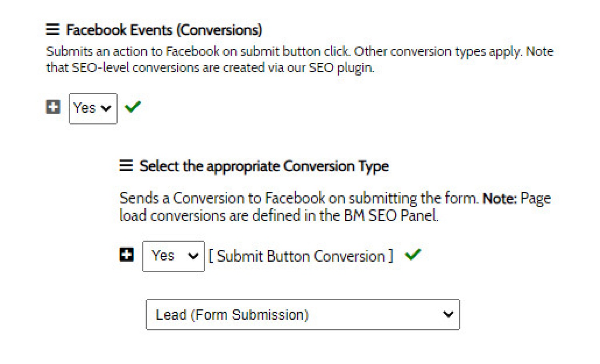Screen dimensions: 600x364
Task: Click the chevron arrow in Lead (Form Submission) select
Action: tap(448, 314)
